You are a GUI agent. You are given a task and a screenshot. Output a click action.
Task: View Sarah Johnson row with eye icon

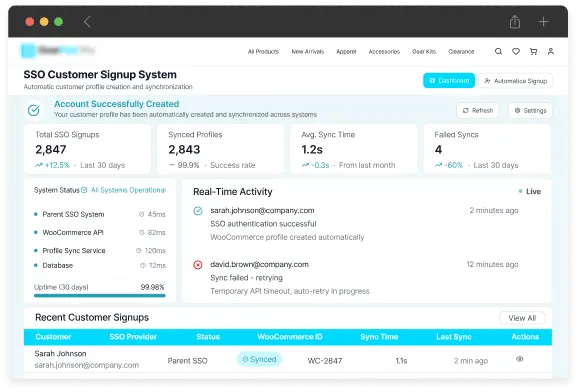[x=520, y=359]
